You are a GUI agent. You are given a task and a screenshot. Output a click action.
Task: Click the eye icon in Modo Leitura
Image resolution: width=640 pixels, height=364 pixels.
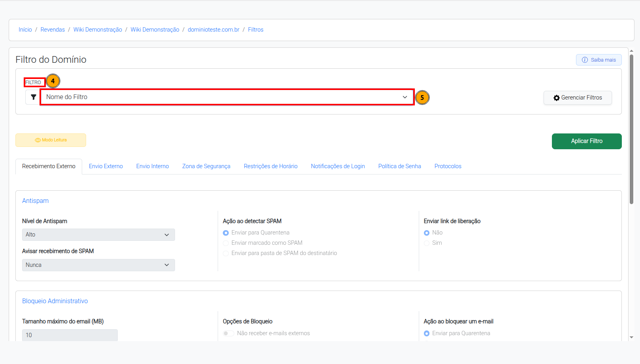38,140
